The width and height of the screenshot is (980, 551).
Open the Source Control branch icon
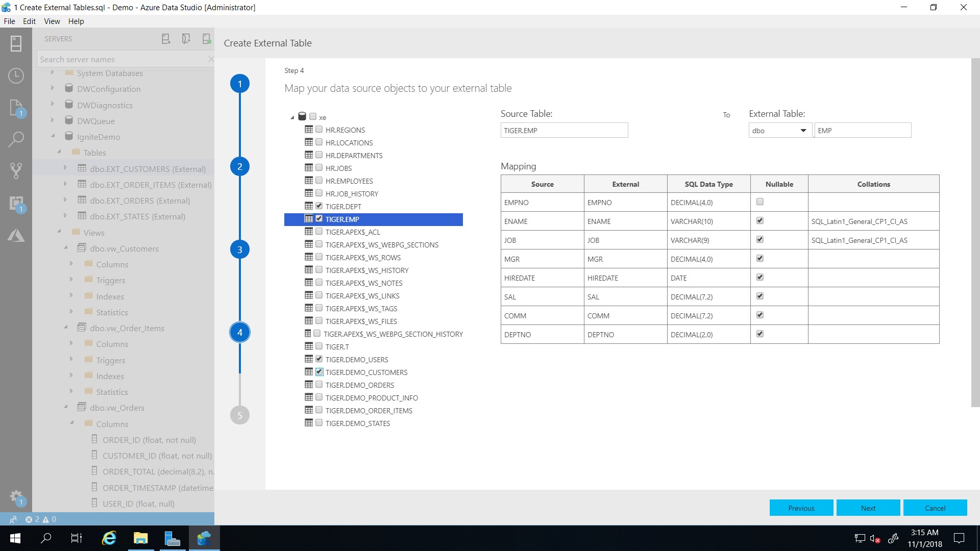[16, 170]
